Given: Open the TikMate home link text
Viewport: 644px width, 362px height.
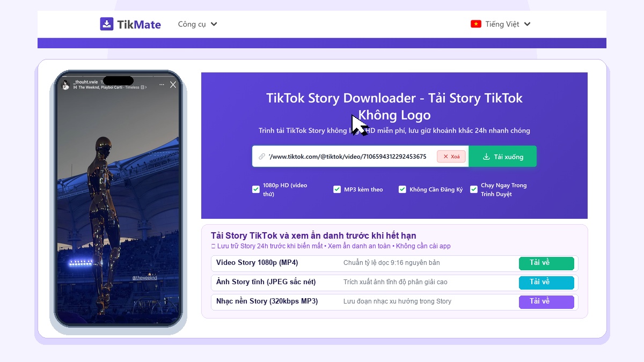Looking at the screenshot, I should (x=139, y=24).
